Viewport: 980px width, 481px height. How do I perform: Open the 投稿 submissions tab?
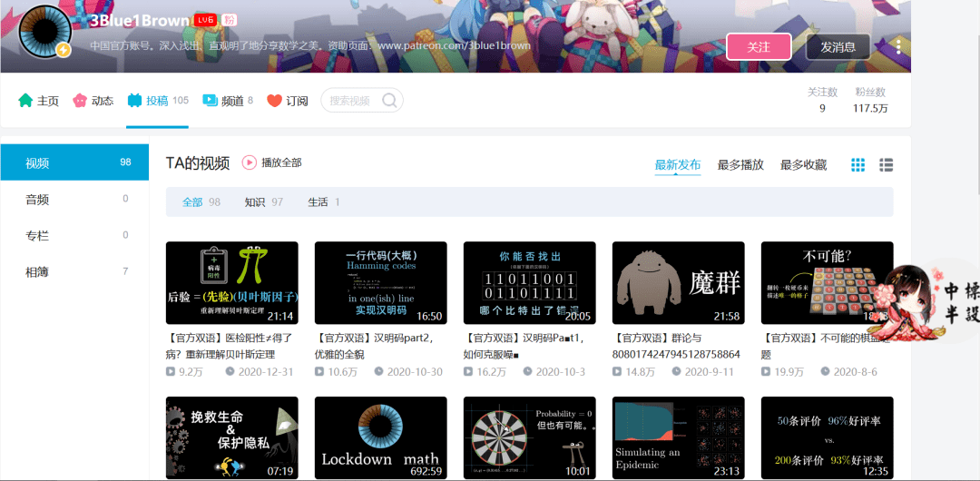(157, 101)
